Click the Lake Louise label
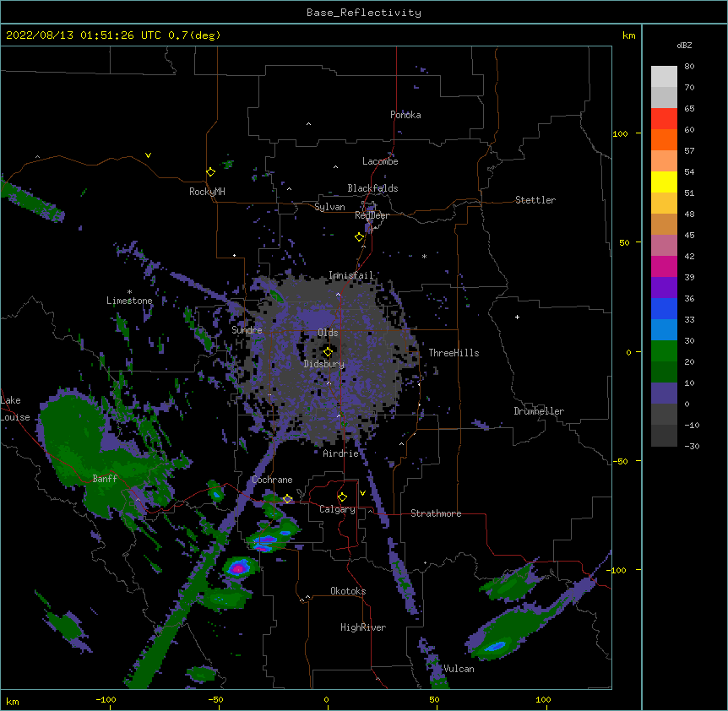Image resolution: width=728 pixels, height=711 pixels. 15,409
